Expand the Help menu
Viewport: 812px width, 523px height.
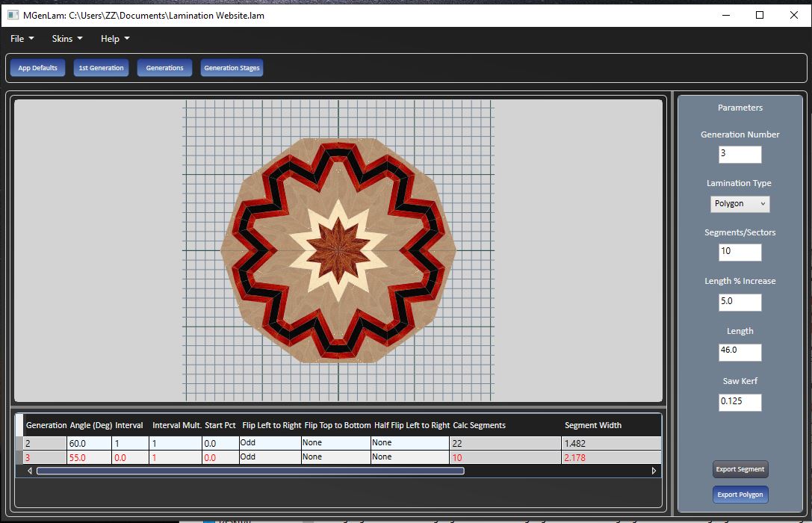click(x=115, y=39)
